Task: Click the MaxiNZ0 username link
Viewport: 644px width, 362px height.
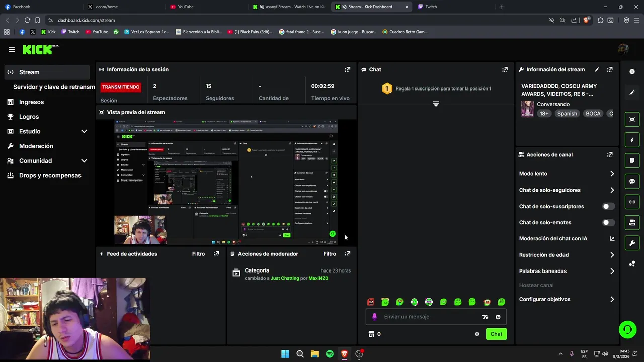Action: 318,278
